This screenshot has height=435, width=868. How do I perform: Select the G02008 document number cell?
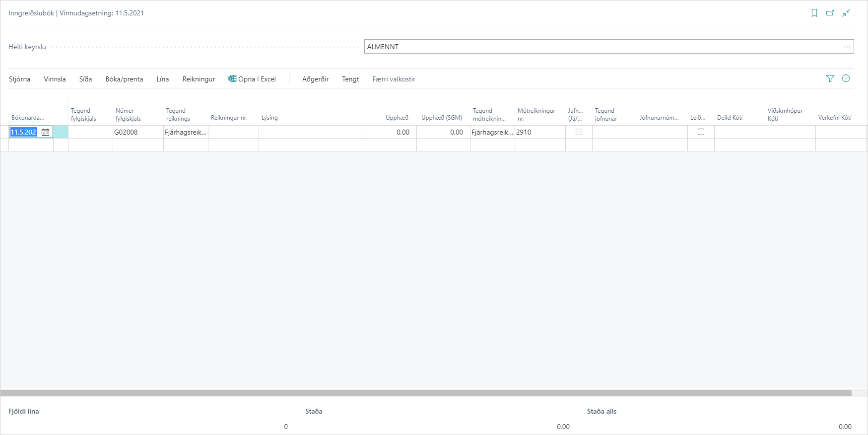pyautogui.click(x=138, y=132)
